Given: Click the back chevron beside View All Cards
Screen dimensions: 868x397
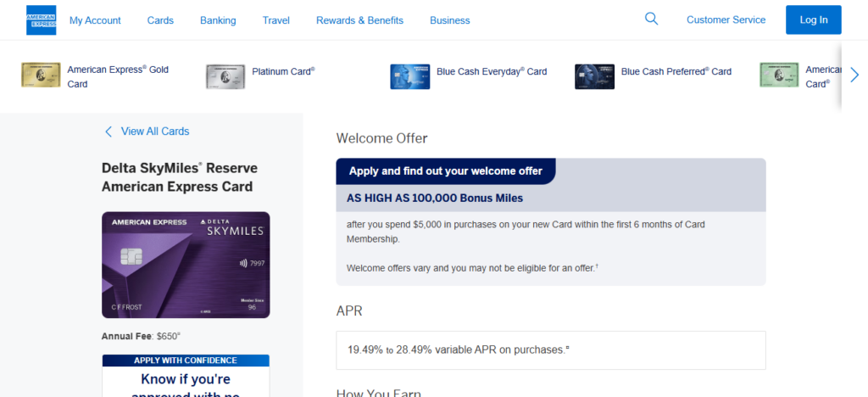Looking at the screenshot, I should coord(108,131).
